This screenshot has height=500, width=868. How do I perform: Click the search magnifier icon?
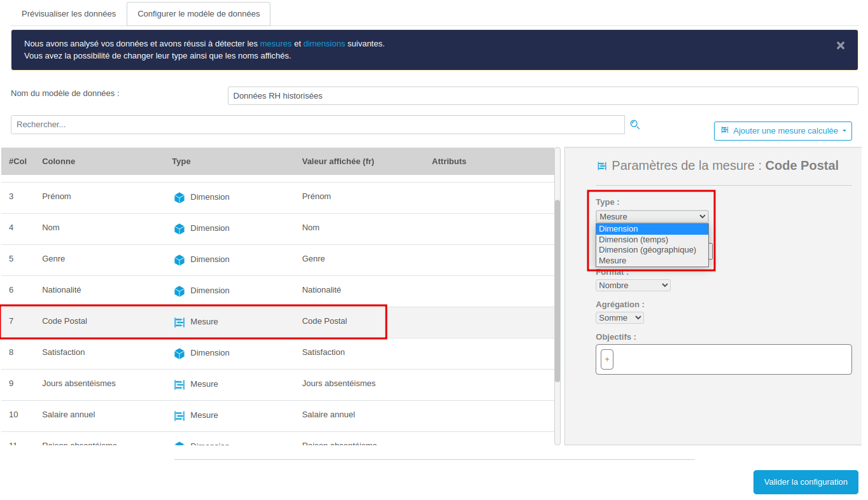(x=634, y=125)
